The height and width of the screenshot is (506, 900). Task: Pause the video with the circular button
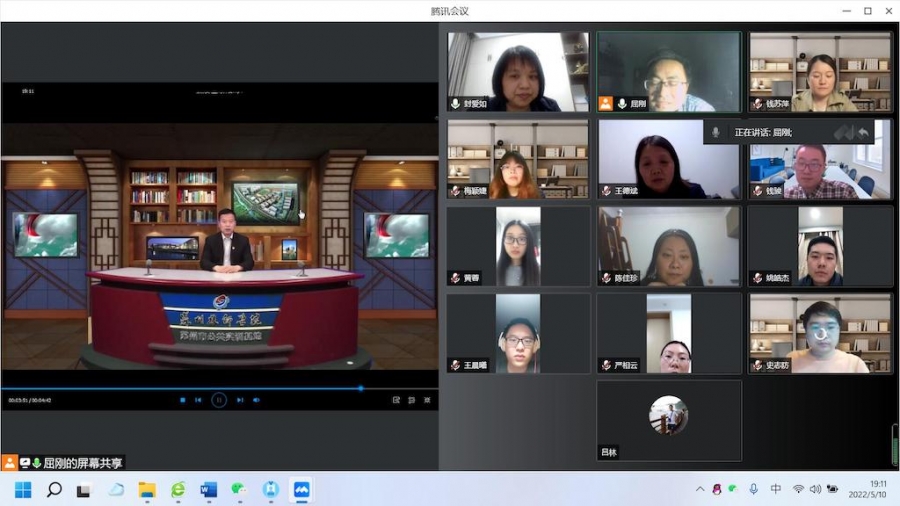click(219, 400)
